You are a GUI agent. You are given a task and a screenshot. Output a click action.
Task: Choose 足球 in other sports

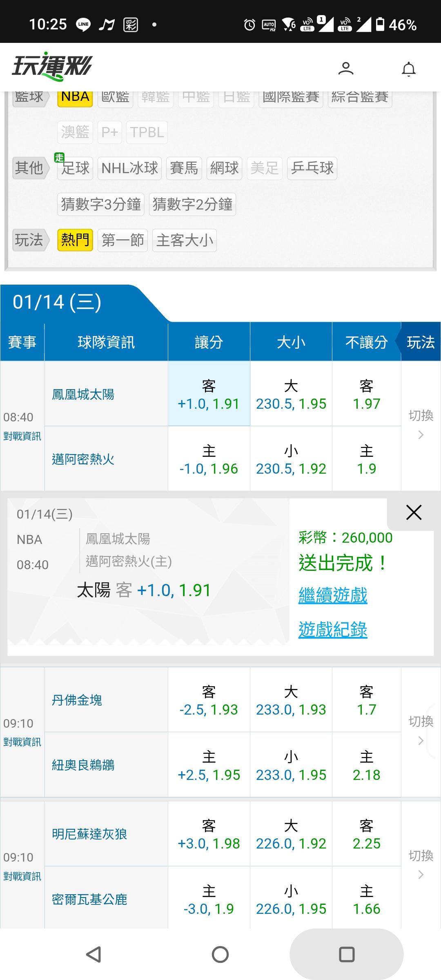click(x=75, y=168)
